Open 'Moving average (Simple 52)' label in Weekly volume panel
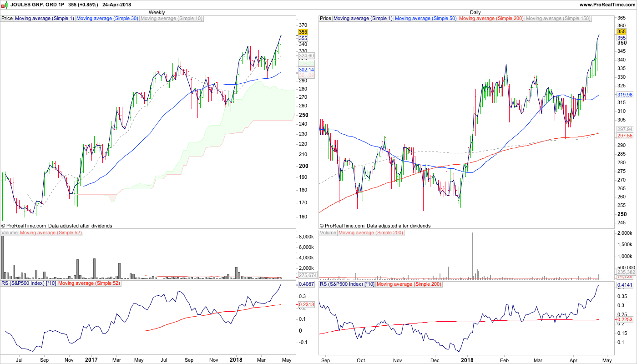637x364 pixels. pos(51,233)
